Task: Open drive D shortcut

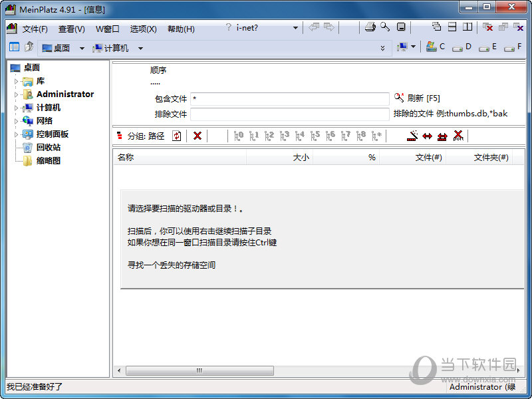Action: pos(462,47)
